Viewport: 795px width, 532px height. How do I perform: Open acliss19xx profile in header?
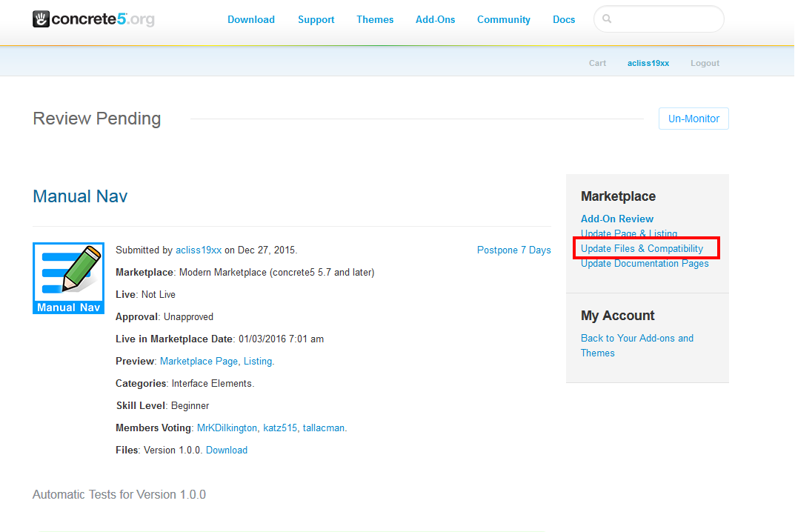click(x=648, y=63)
